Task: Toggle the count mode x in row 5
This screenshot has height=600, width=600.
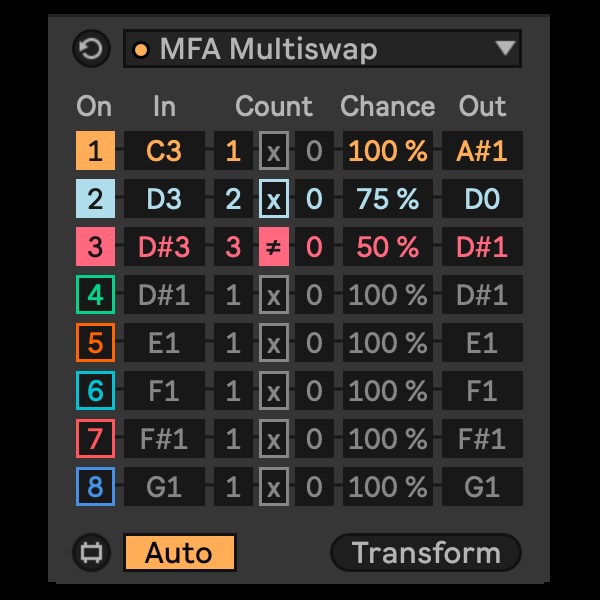Action: 274,343
